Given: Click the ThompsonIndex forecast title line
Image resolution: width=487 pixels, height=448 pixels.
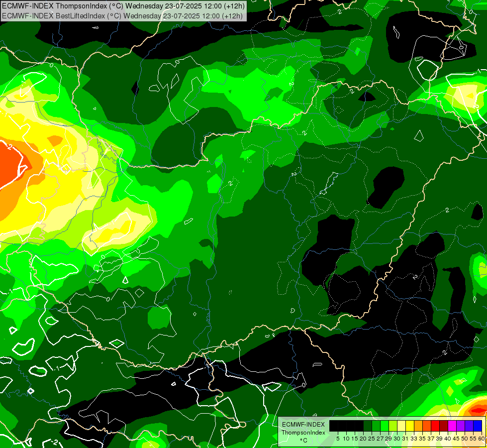Looking at the screenshot, I should tap(123, 5).
